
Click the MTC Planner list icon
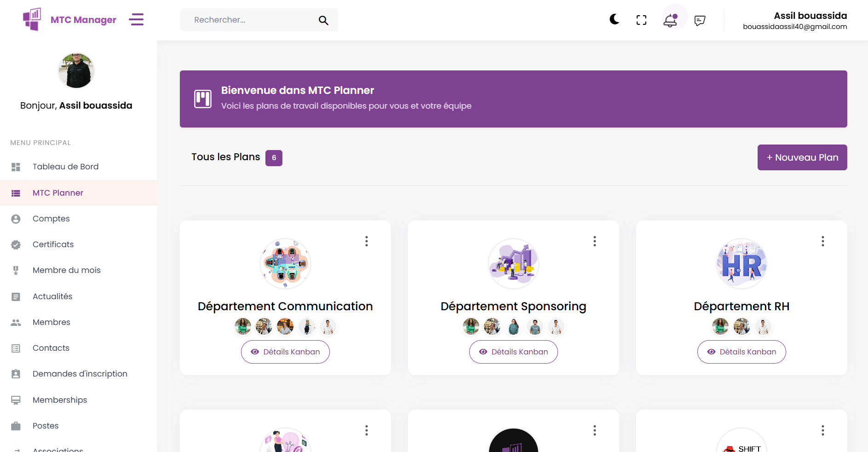click(16, 193)
